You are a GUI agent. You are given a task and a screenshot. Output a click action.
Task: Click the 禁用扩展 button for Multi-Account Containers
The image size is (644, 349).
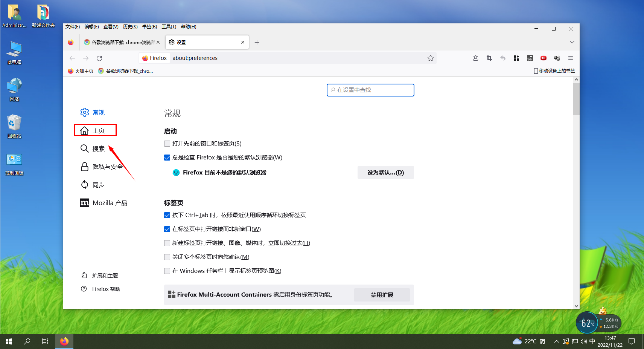pyautogui.click(x=382, y=295)
